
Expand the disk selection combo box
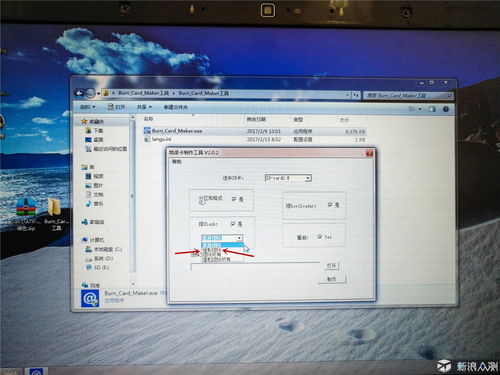pos(288,178)
